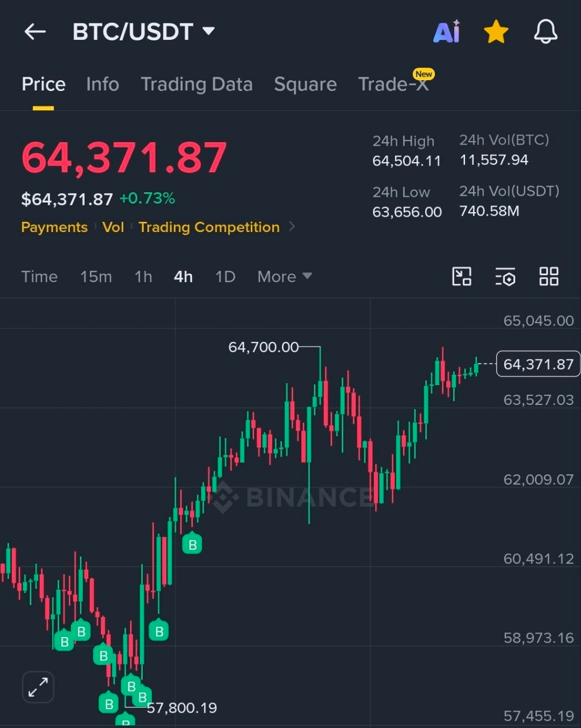This screenshot has height=728, width=581.
Task: Open the Payments link
Action: [55, 227]
